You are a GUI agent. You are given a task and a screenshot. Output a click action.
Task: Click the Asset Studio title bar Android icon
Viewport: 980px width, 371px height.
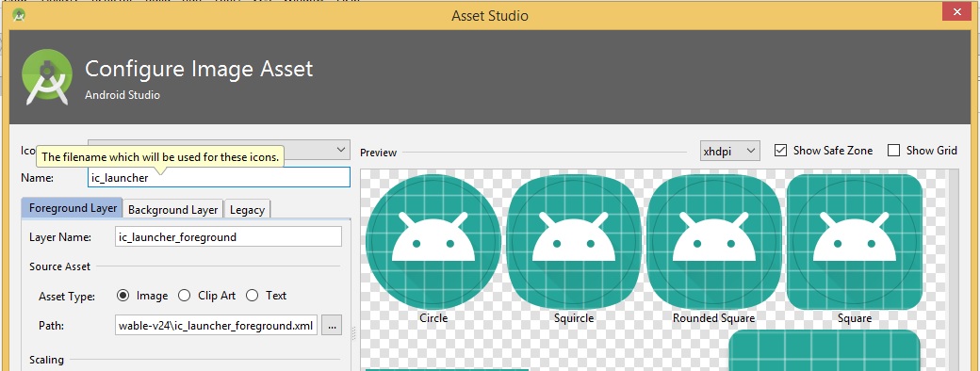pyautogui.click(x=19, y=15)
